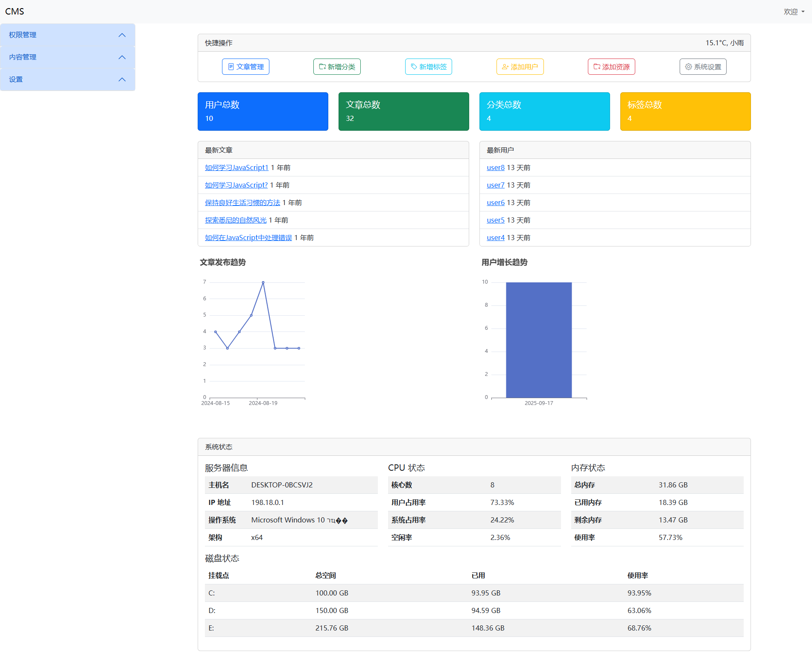Open article 如何在JavaScript中处理错误
812x660 pixels.
click(248, 238)
